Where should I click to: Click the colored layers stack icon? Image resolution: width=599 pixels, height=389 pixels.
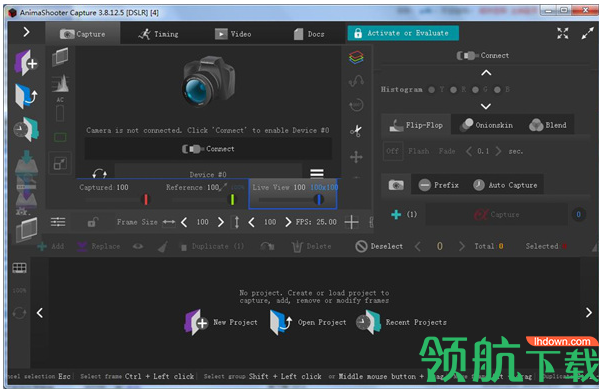(356, 57)
